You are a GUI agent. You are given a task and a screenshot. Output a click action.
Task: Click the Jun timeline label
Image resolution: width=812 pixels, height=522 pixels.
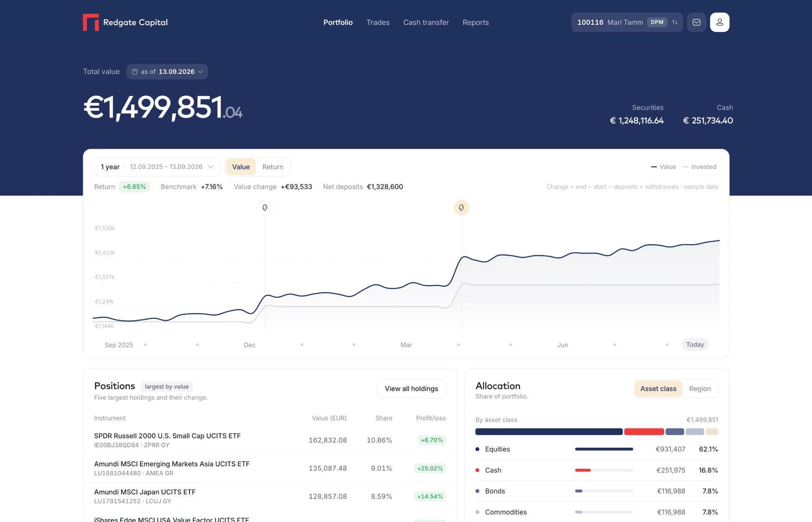[563, 345]
